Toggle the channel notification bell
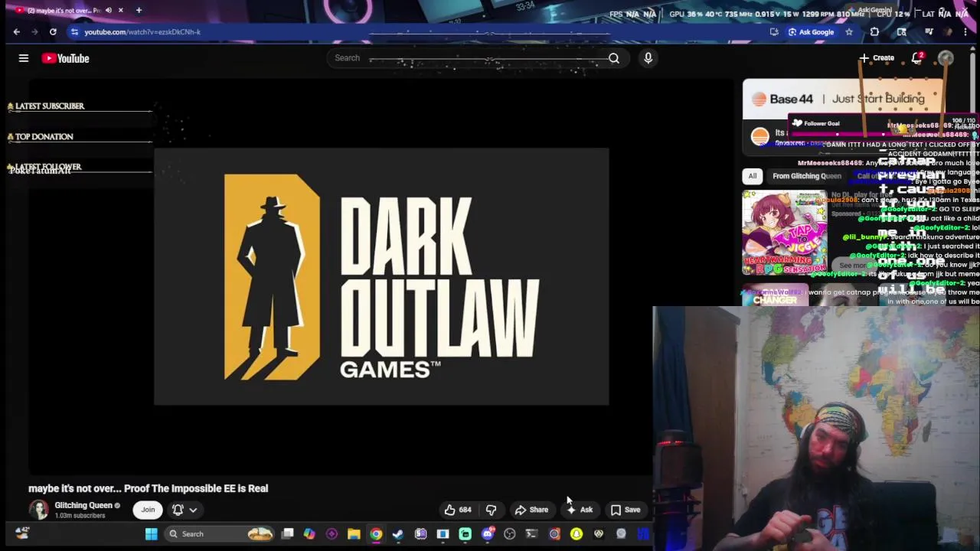980x551 pixels. 178,510
